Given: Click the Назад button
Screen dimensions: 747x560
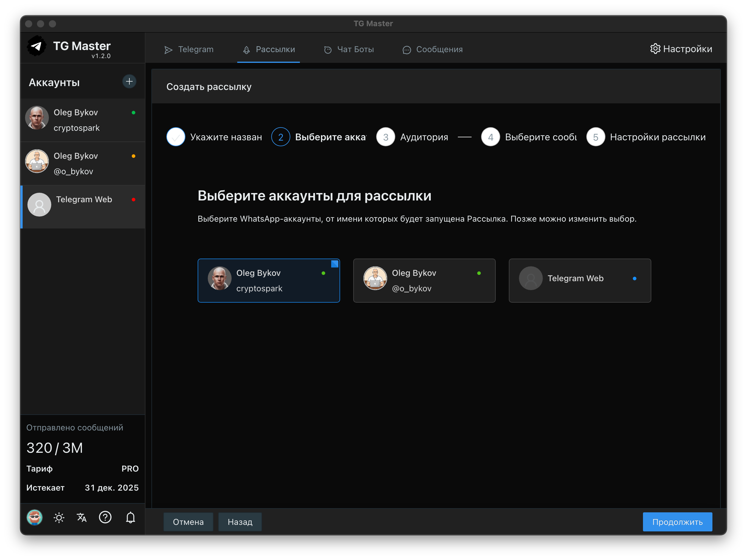Looking at the screenshot, I should (240, 522).
